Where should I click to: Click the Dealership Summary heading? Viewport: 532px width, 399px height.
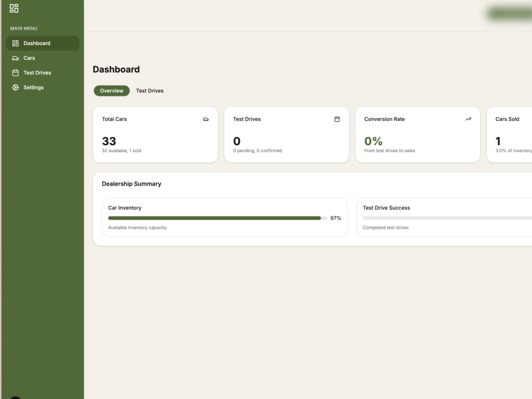tap(131, 184)
